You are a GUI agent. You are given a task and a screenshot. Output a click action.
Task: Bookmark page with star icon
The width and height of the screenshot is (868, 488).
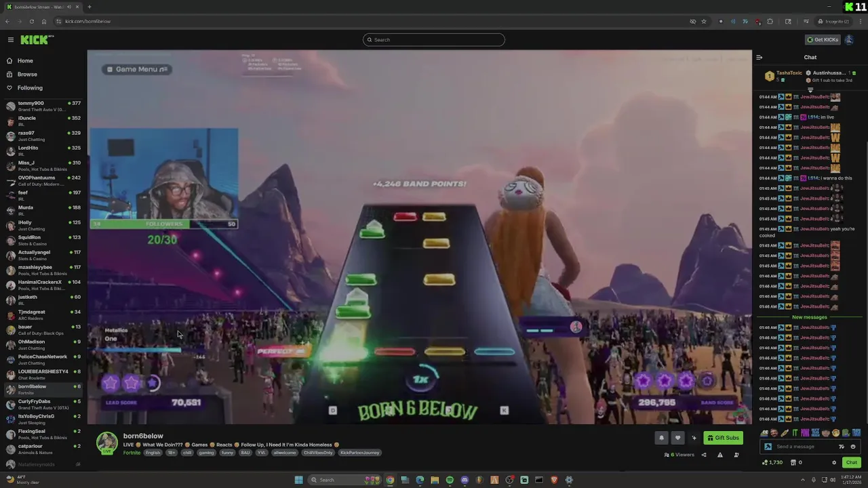(704, 21)
